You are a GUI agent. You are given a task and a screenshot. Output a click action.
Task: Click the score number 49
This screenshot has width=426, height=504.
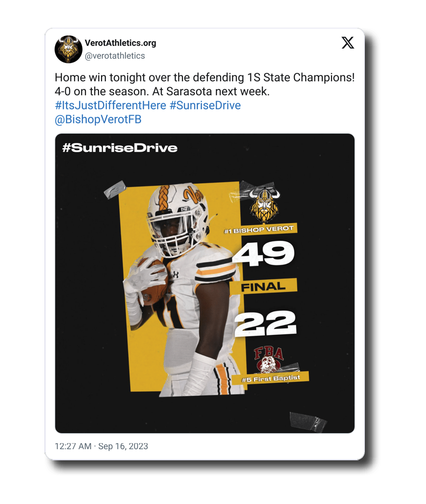[264, 253]
